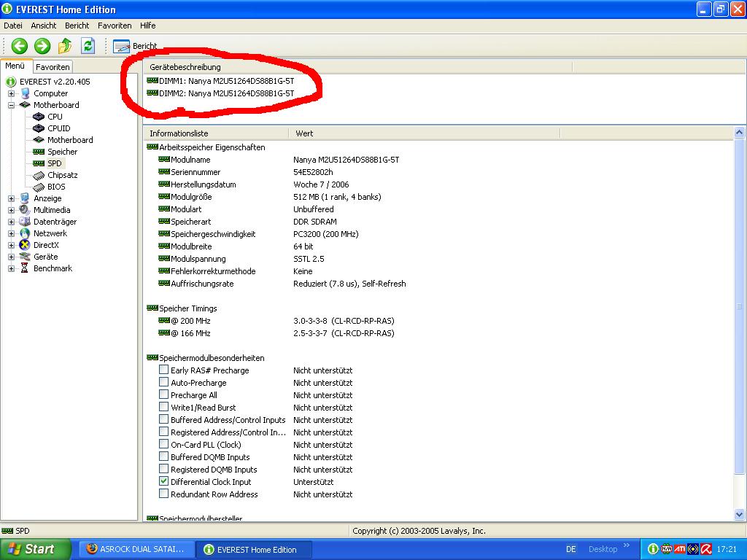Click the DIMM1 memory module icon

point(152,80)
